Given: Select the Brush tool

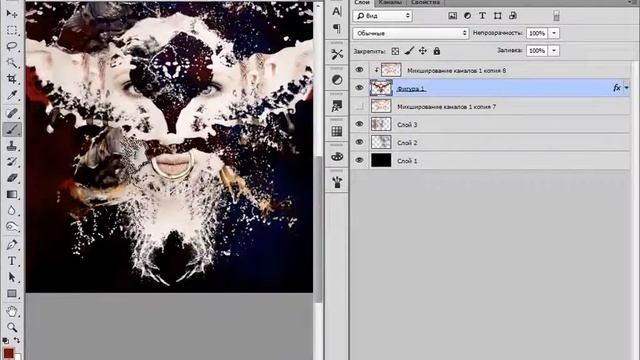Looking at the screenshot, I should tap(11, 130).
